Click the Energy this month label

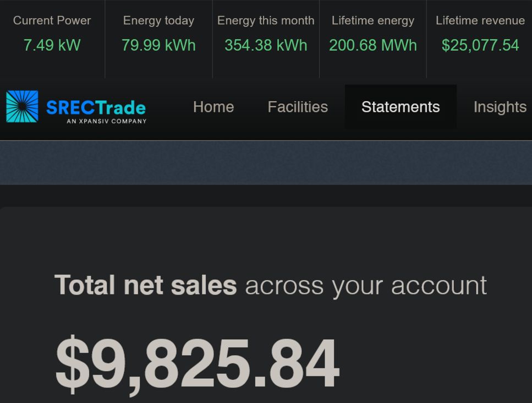[266, 20]
